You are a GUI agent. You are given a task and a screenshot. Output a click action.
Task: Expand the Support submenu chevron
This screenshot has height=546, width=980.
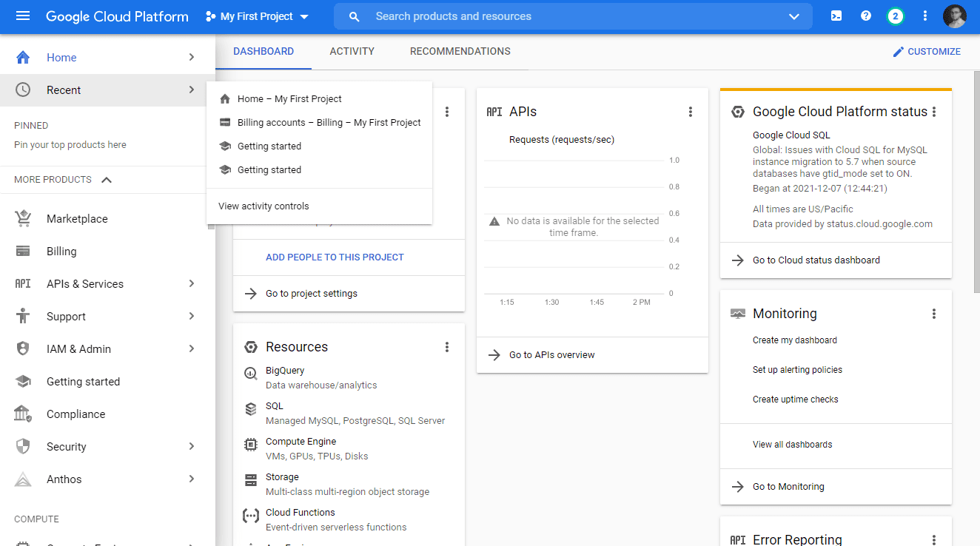[192, 316]
